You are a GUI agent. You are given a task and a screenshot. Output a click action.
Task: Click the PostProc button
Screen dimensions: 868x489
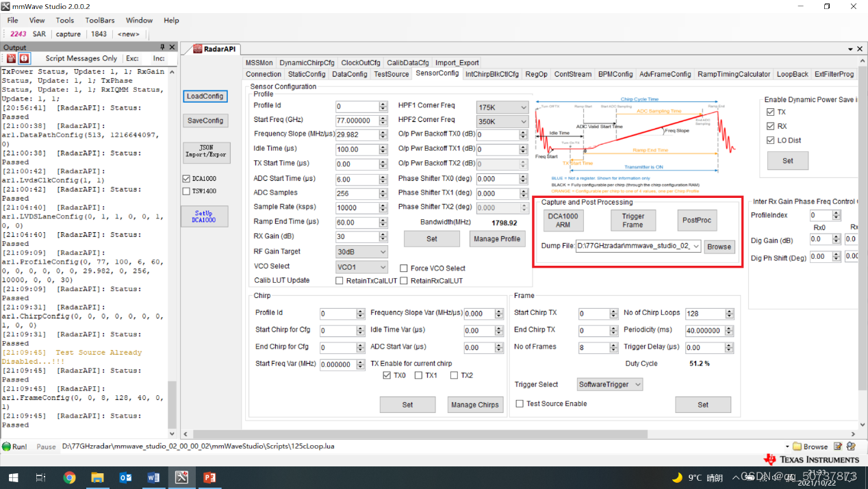(697, 220)
